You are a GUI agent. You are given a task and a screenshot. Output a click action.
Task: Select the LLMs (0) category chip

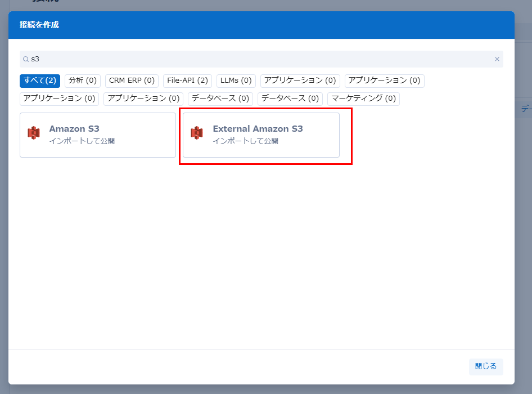click(236, 80)
